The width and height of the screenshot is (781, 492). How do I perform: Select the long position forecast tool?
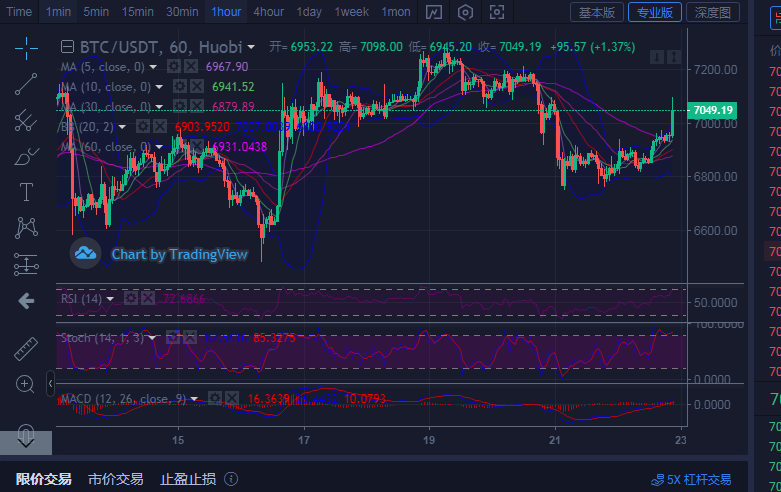pyautogui.click(x=26, y=264)
